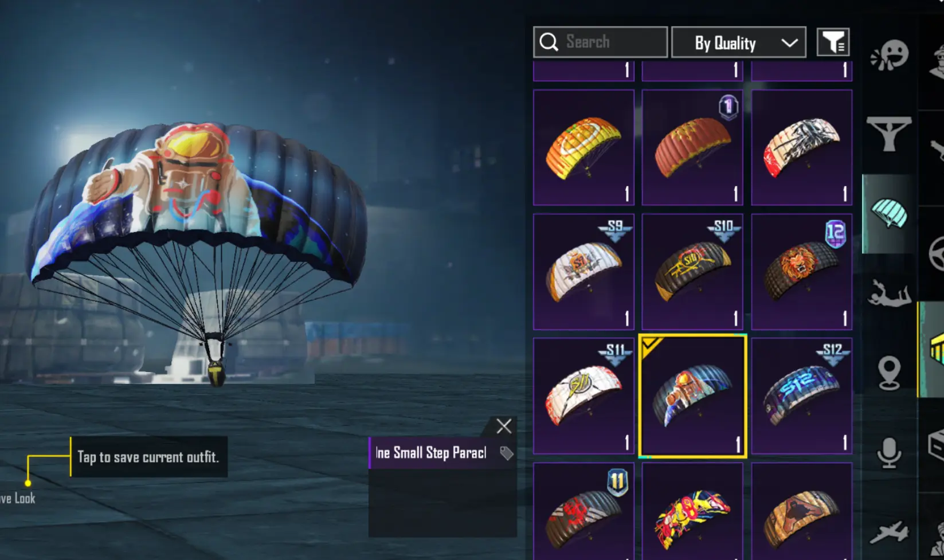Pick the S12 blue parachute
Viewport: 944px width, 560px height.
802,396
